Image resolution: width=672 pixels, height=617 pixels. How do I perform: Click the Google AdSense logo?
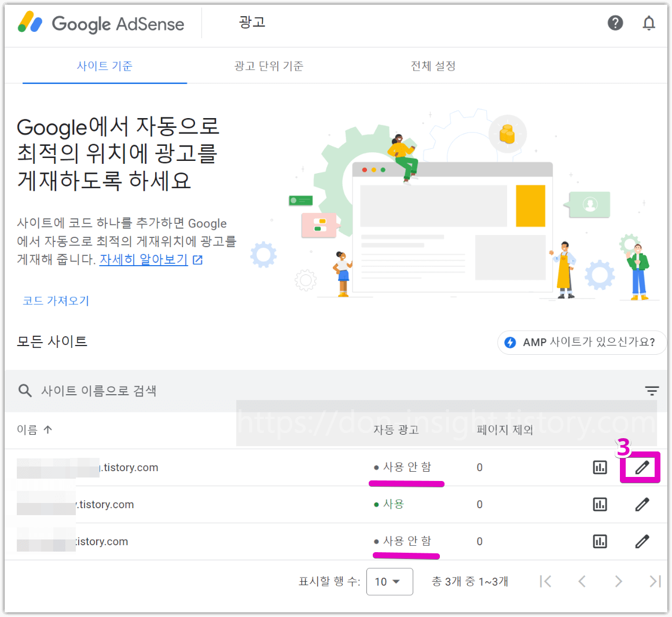tap(101, 24)
